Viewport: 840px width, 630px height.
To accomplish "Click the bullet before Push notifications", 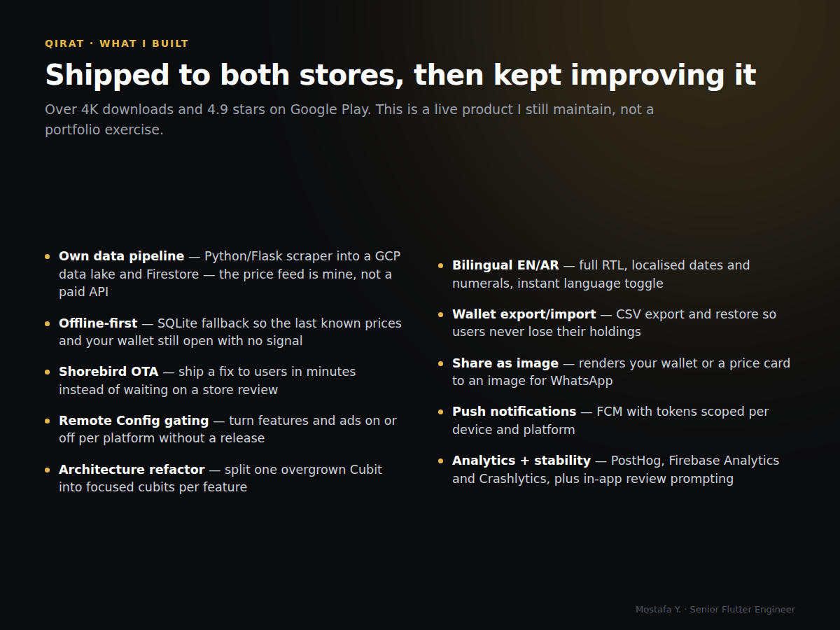I will 441,412.
